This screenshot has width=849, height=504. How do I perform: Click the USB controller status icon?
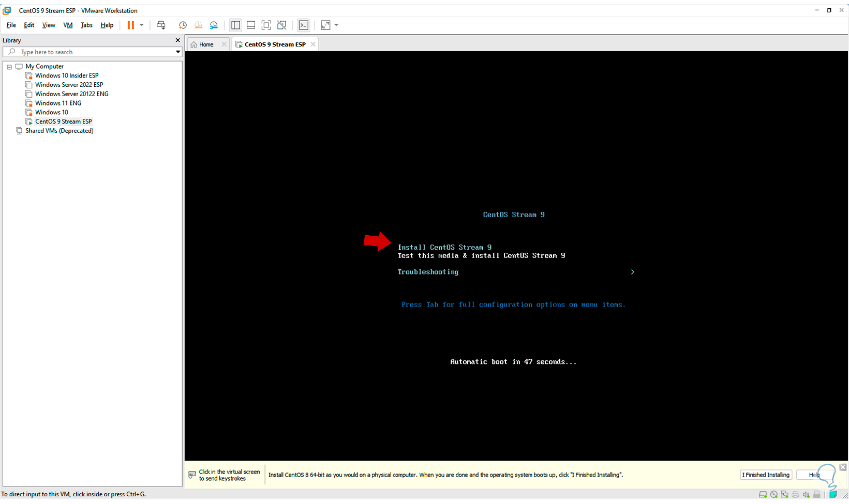(817, 495)
